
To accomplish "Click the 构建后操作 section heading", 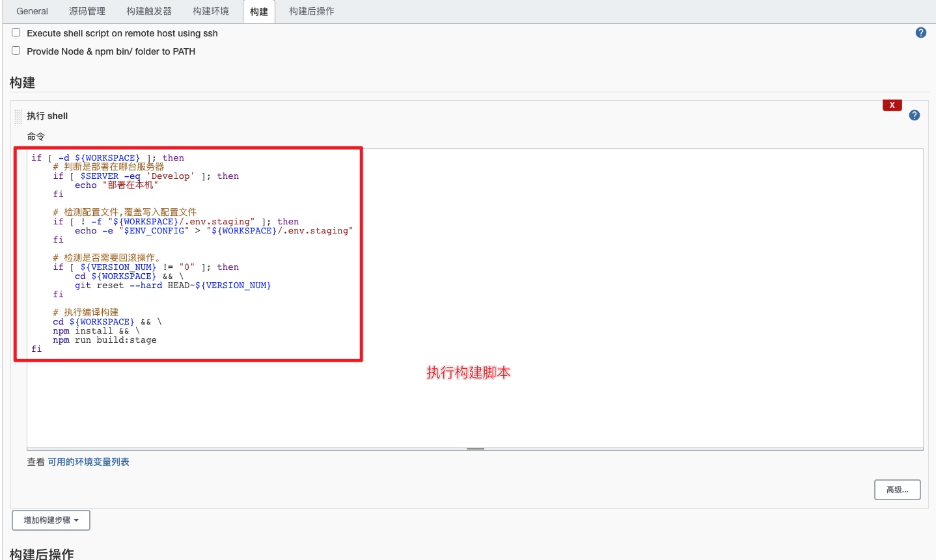I will [42, 554].
